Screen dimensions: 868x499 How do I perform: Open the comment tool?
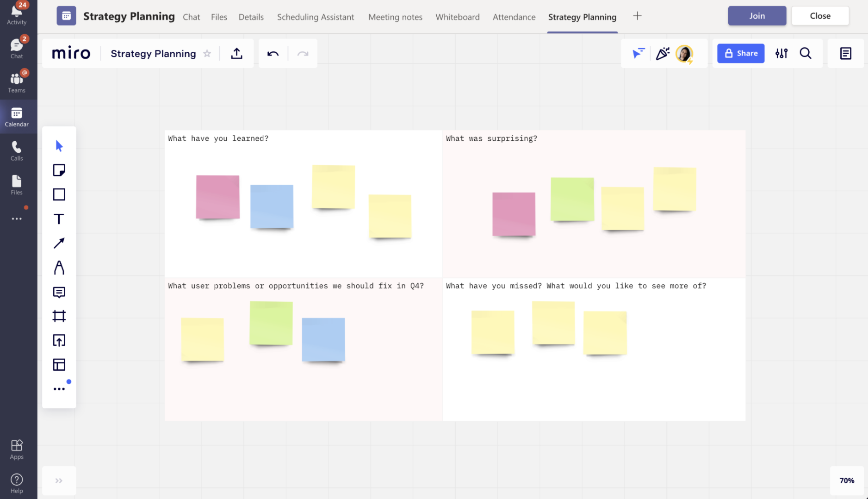point(59,292)
